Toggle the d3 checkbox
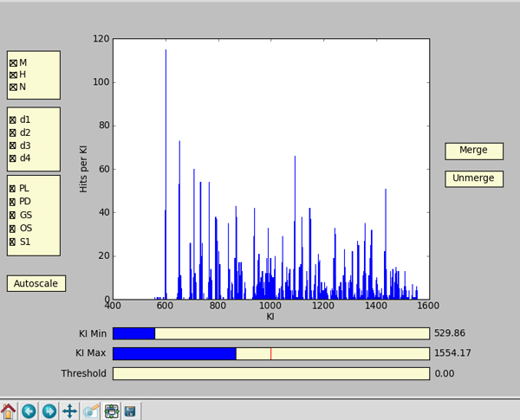Screen dimensions: 520x420 tap(13, 145)
